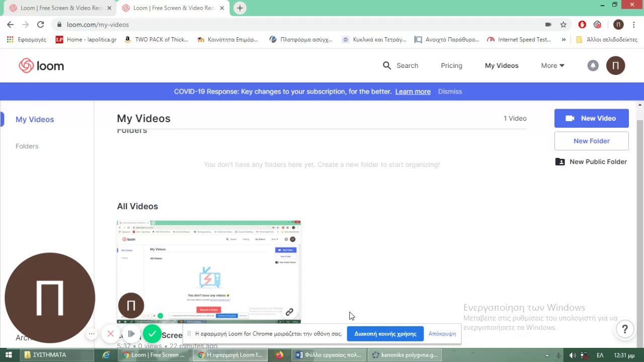644x362 pixels.
Task: Reload the page
Action: tap(40, 24)
